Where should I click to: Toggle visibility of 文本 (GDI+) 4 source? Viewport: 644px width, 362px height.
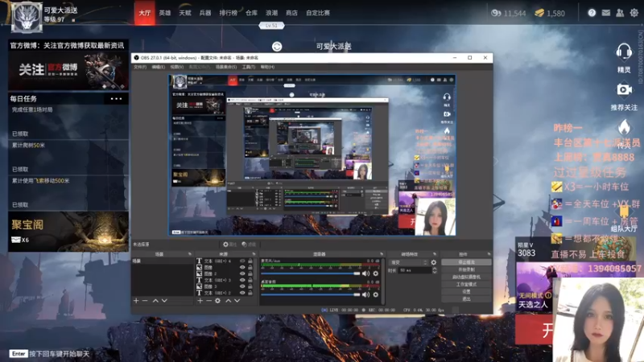[x=242, y=261]
